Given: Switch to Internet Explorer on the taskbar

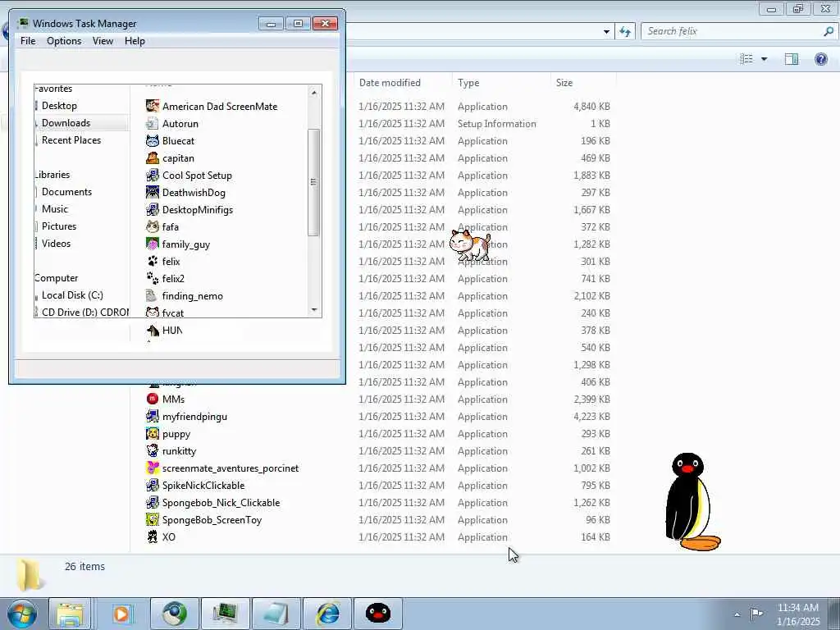Looking at the screenshot, I should pyautogui.click(x=328, y=614).
